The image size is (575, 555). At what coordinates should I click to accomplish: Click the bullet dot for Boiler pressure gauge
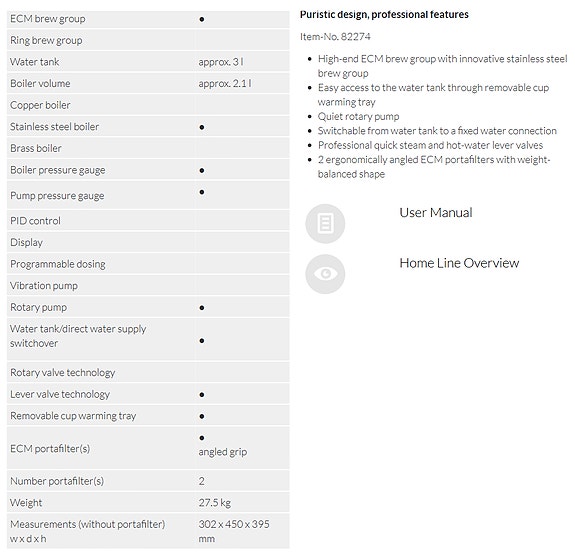tap(202, 171)
